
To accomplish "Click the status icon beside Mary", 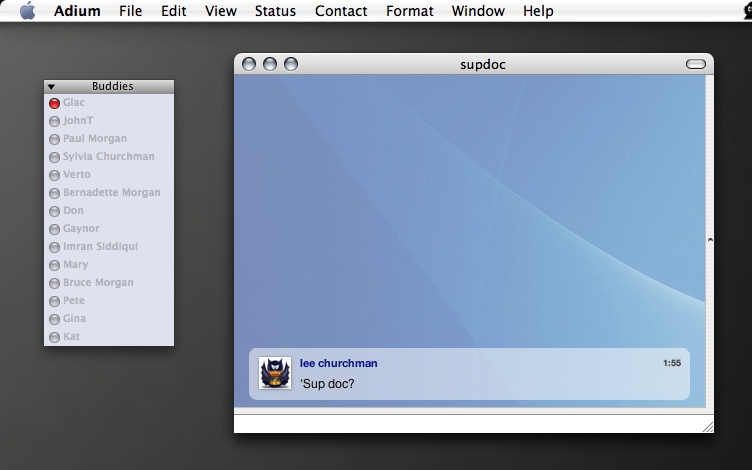I will click(x=54, y=265).
